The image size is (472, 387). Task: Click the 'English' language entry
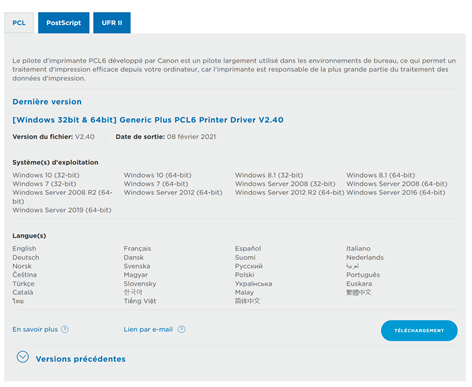click(x=24, y=249)
